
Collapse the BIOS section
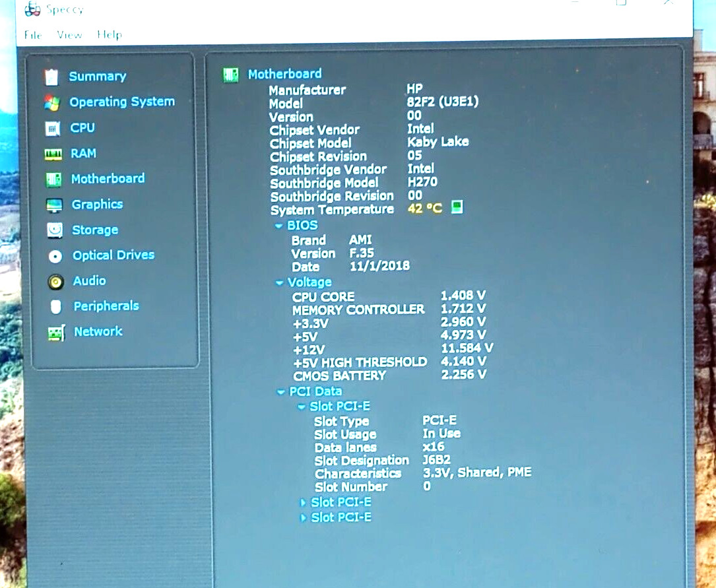(278, 226)
